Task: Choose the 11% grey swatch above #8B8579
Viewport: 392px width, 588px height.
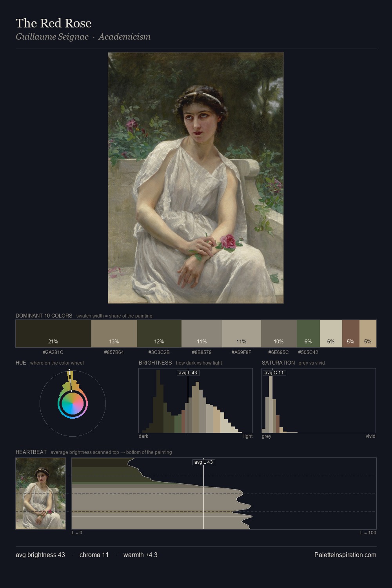Action: click(x=202, y=334)
